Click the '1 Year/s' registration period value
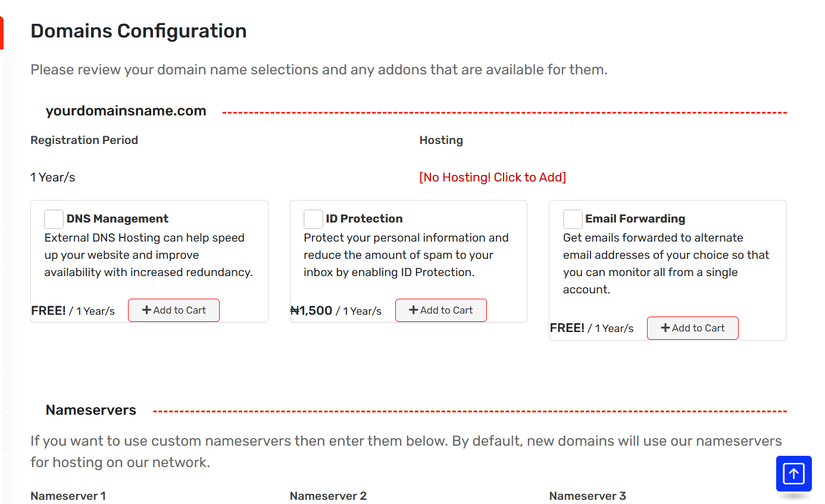The width and height of the screenshot is (825, 504). click(53, 177)
